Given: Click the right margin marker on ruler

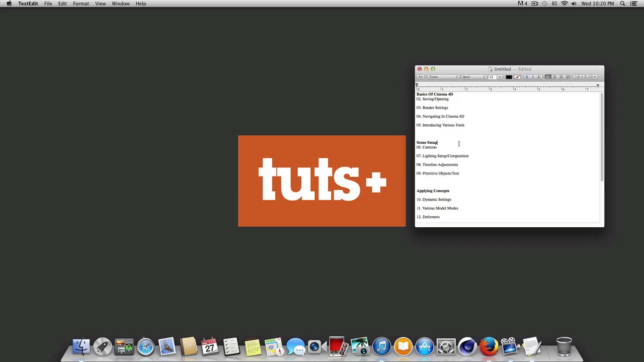Looking at the screenshot, I should (598, 85).
